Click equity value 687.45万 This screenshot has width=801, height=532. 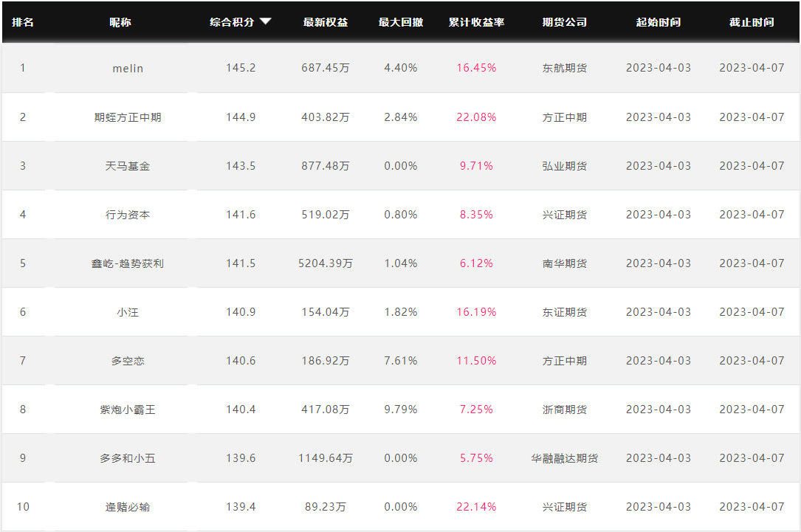(x=326, y=68)
